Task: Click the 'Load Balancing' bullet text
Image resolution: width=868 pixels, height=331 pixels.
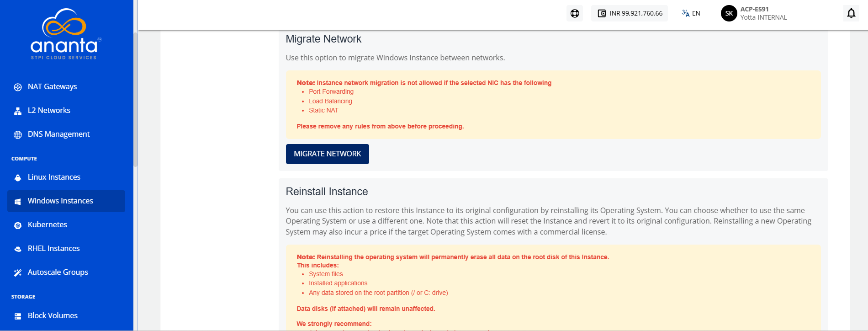Action: coord(330,101)
